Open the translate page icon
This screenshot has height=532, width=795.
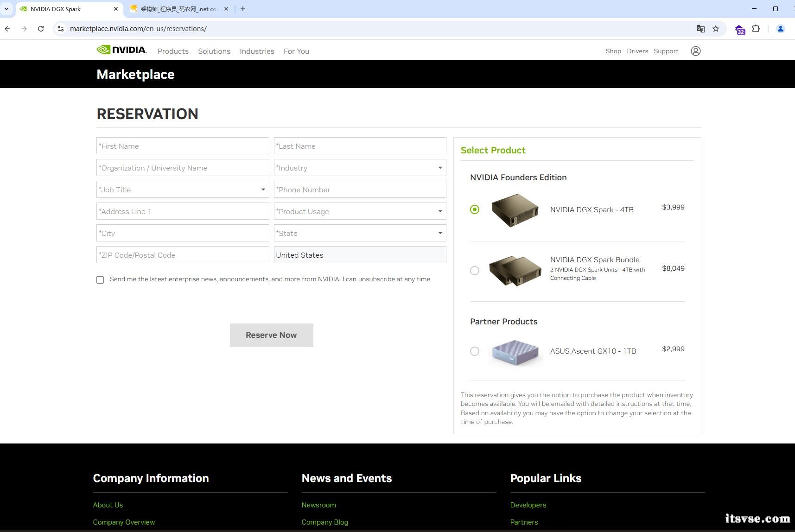coord(700,29)
